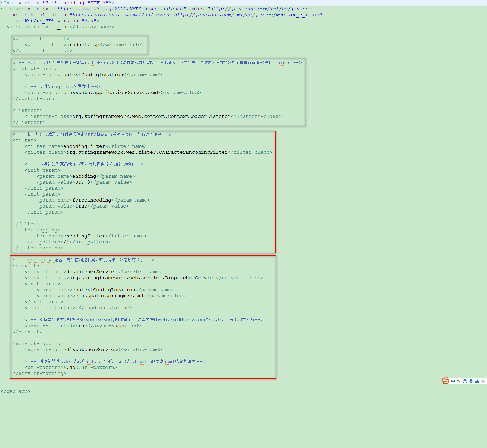Click the opening servlet tag
Viewport: 487px width, 448px height.
tap(26, 266)
